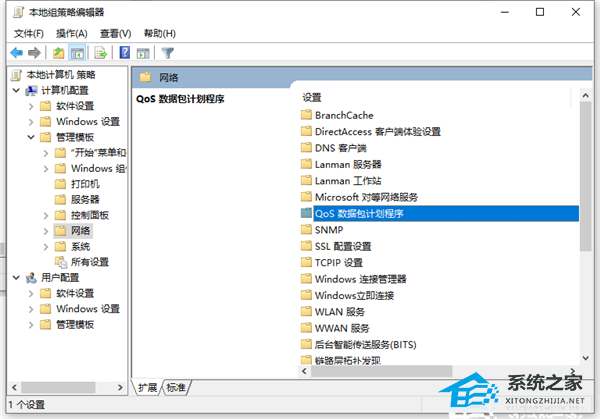Open the 查看(V) menu
600x419 pixels.
coord(115,34)
